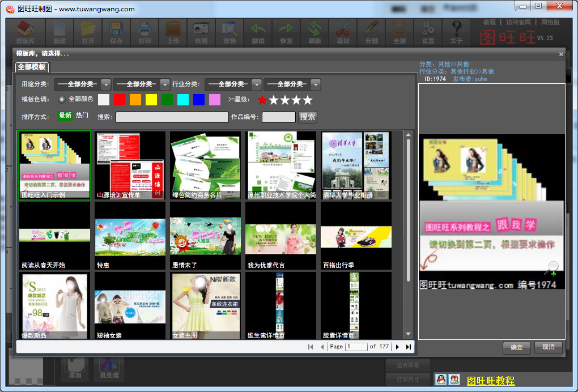
Task: Select the 愚情未了 template thumbnail
Action: (x=205, y=236)
